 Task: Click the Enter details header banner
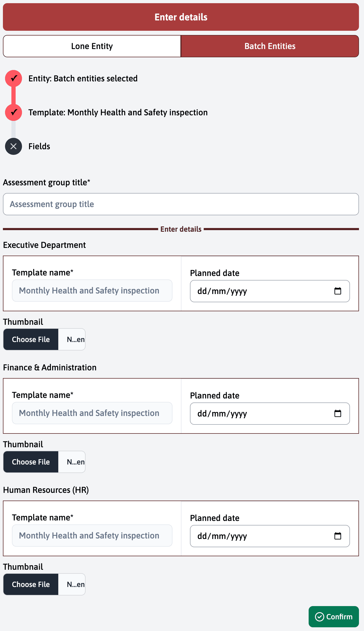click(181, 17)
